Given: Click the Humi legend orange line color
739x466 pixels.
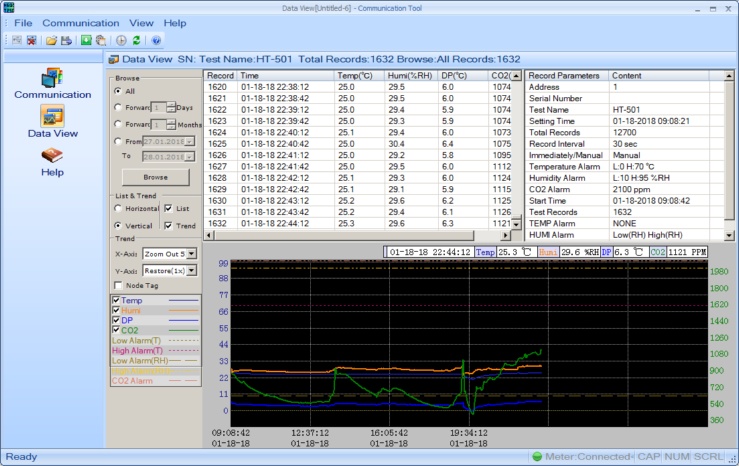Looking at the screenshot, I should 183,310.
